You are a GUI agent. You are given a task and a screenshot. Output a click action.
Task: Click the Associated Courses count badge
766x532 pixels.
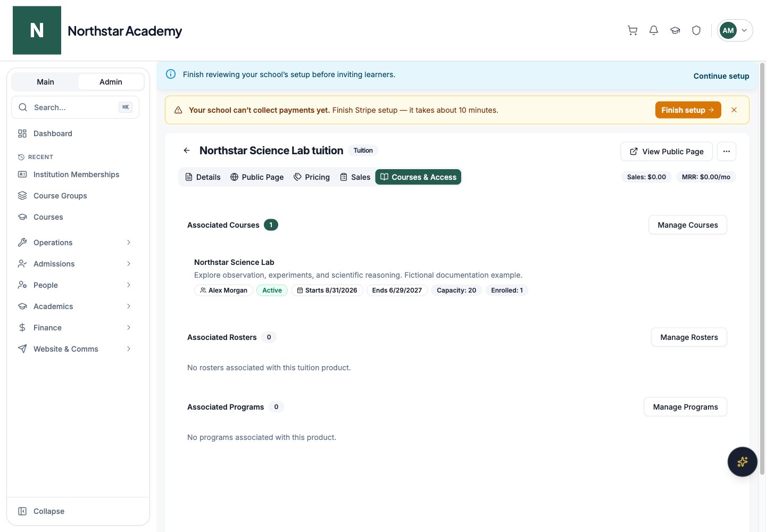coord(271,225)
